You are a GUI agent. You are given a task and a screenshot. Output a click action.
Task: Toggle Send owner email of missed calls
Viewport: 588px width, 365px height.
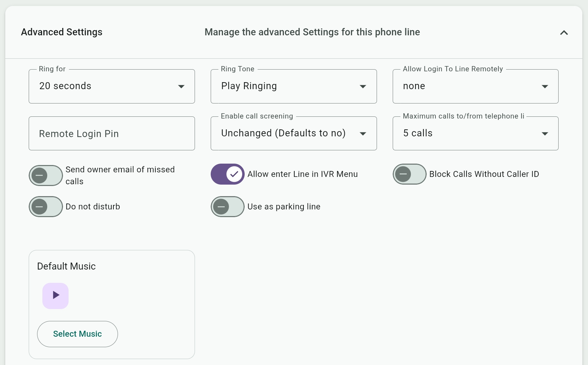point(46,176)
